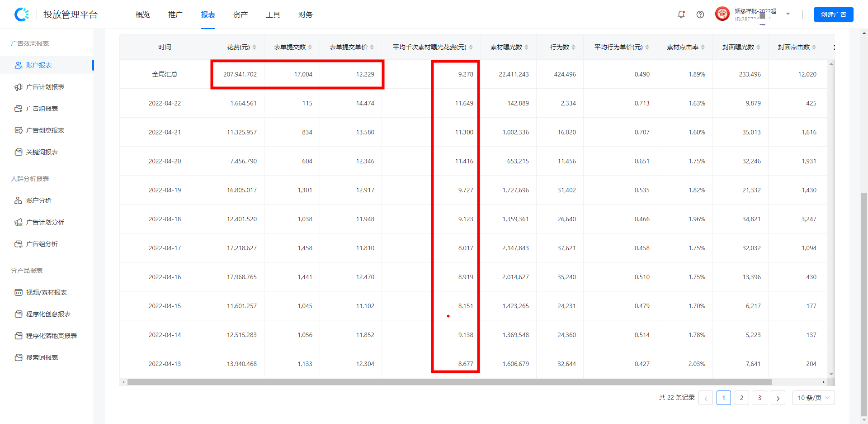Click the 创建广告 button
This screenshot has height=424, width=868.
[833, 14]
